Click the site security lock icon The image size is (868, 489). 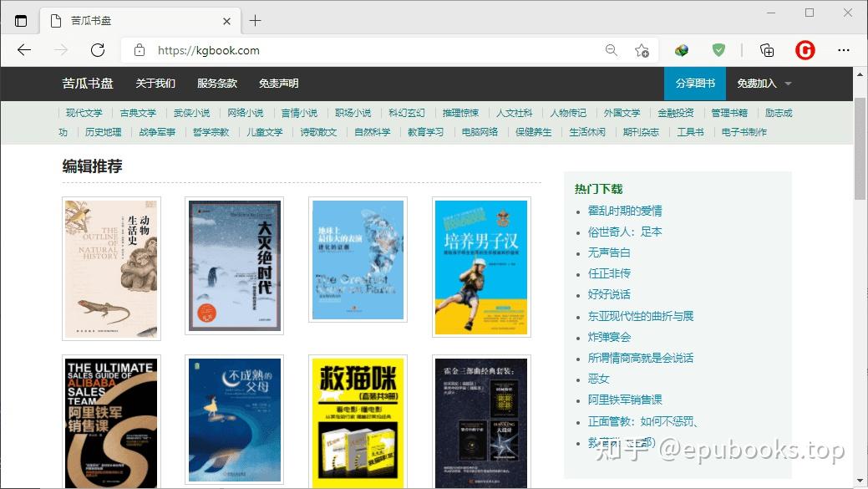pyautogui.click(x=139, y=50)
